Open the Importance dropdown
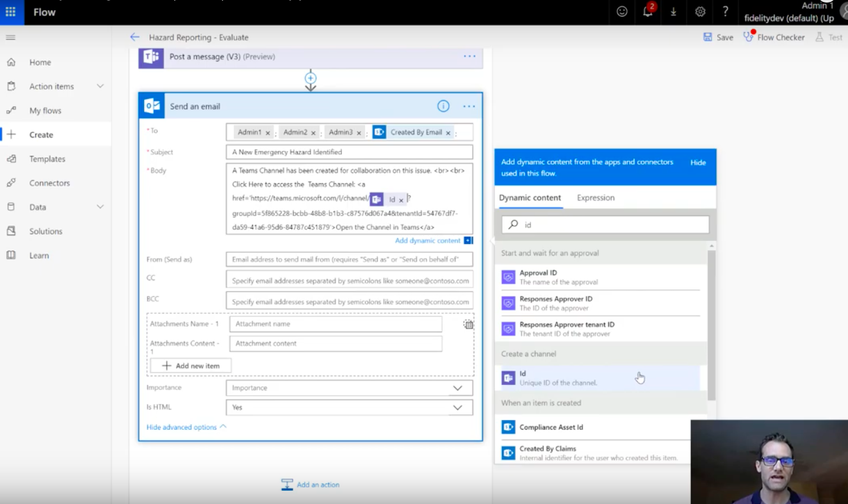The image size is (848, 504). [349, 388]
